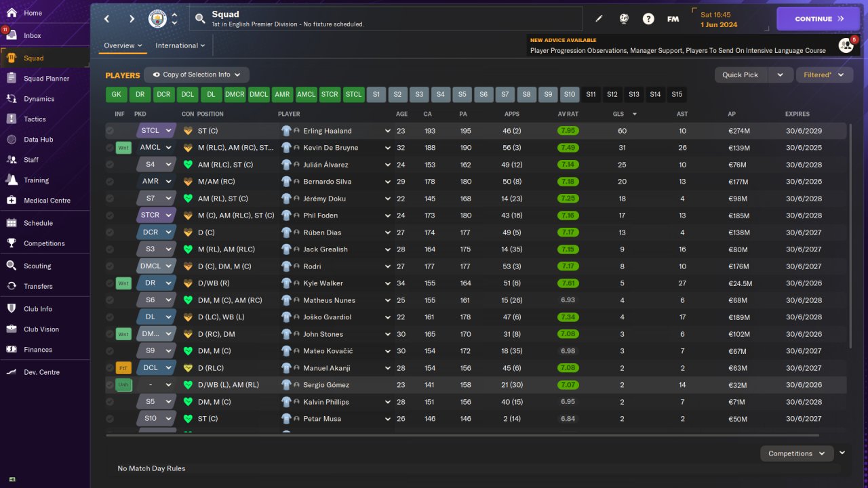
Task: Open the DL picked-position dropdown for Gvardiol
Action: pos(157,317)
